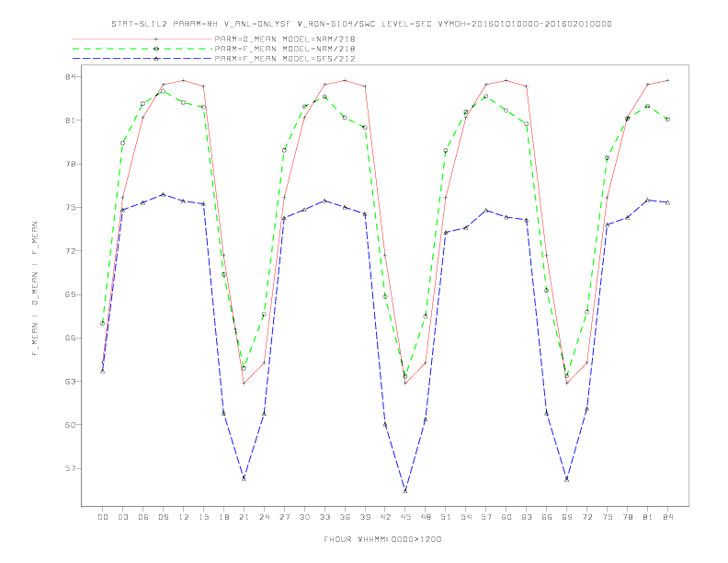
Task: Click the vertical y-axis label F_MEAN | O_MEAN | F_MEAN
Action: tap(35, 289)
